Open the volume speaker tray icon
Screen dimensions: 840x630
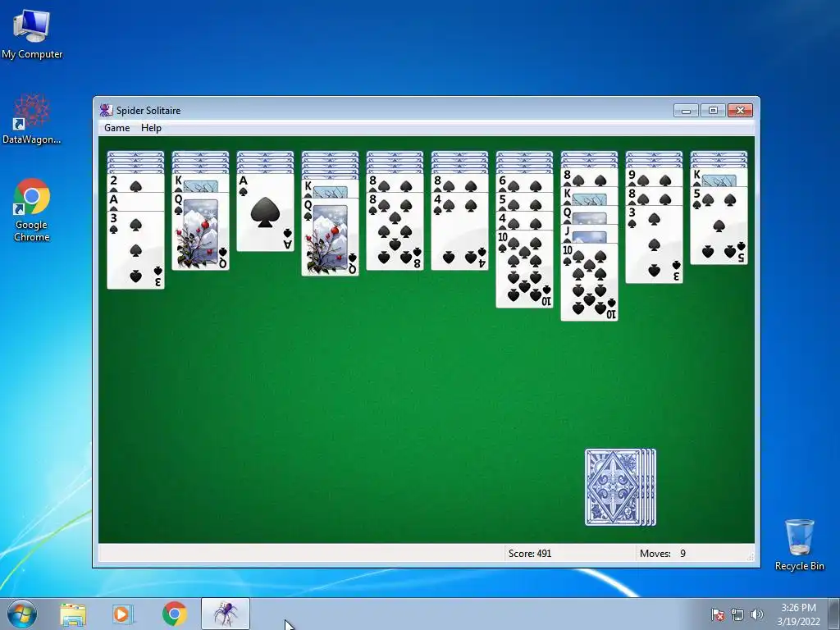(757, 614)
